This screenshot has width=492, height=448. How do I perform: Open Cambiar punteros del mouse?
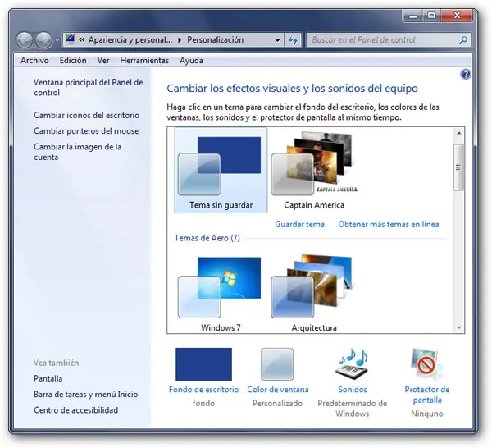pyautogui.click(x=86, y=131)
